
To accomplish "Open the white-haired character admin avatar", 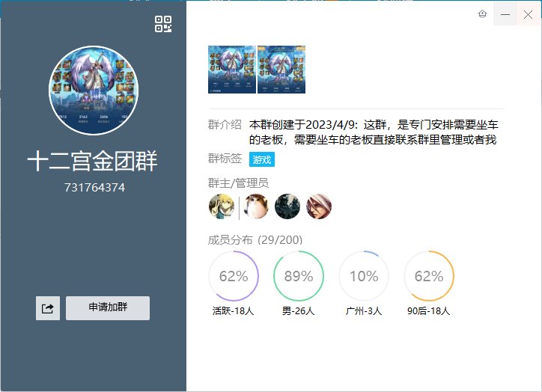I will click(319, 206).
